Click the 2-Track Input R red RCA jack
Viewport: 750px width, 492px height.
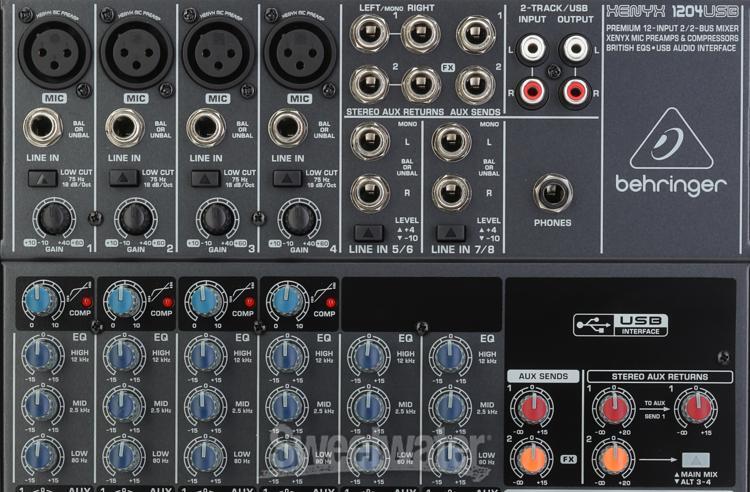[532, 91]
